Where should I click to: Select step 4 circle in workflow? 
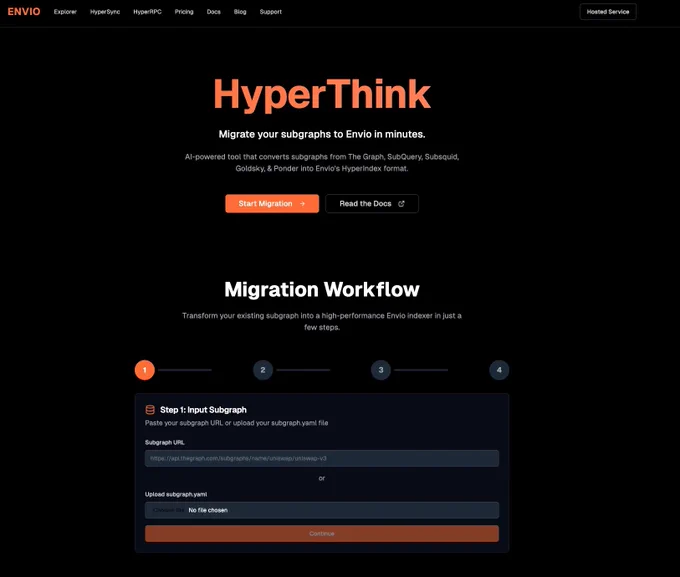tap(499, 370)
